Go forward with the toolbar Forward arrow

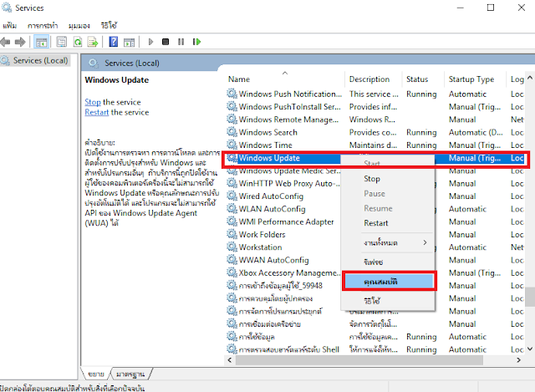click(x=20, y=43)
